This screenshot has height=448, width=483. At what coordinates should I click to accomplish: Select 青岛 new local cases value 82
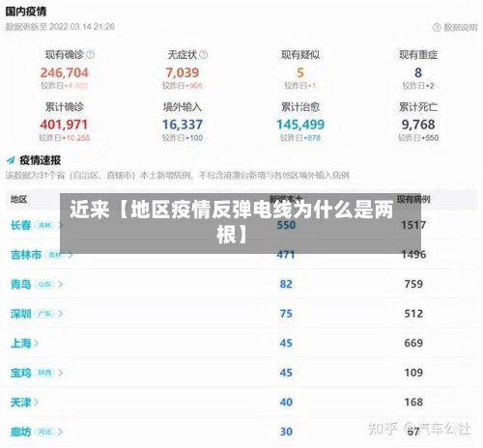pyautogui.click(x=286, y=284)
